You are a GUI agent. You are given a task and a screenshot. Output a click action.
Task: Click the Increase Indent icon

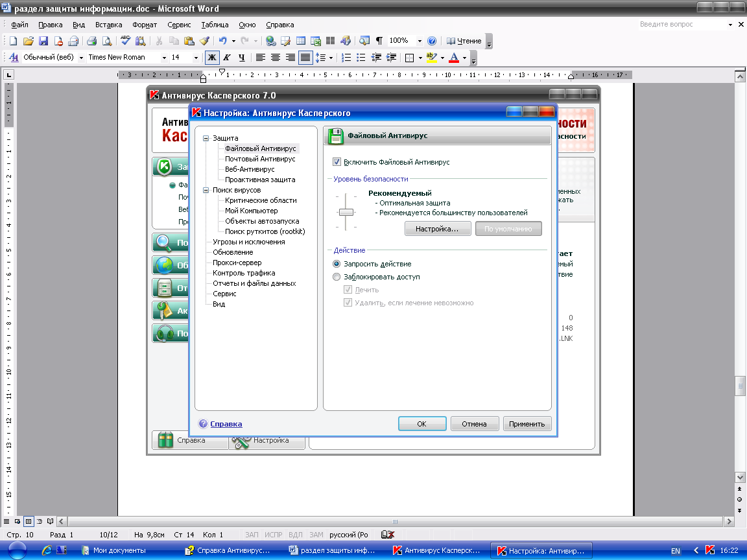tap(391, 58)
